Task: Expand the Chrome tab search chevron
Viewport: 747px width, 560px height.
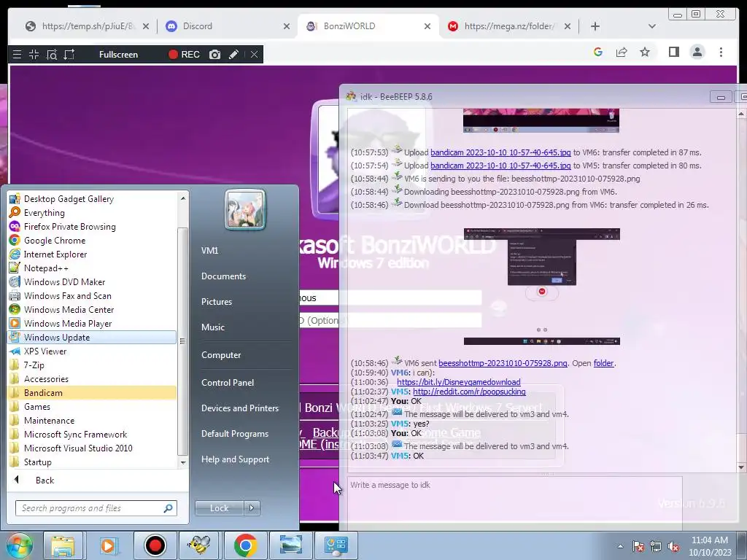Action: coord(652,26)
